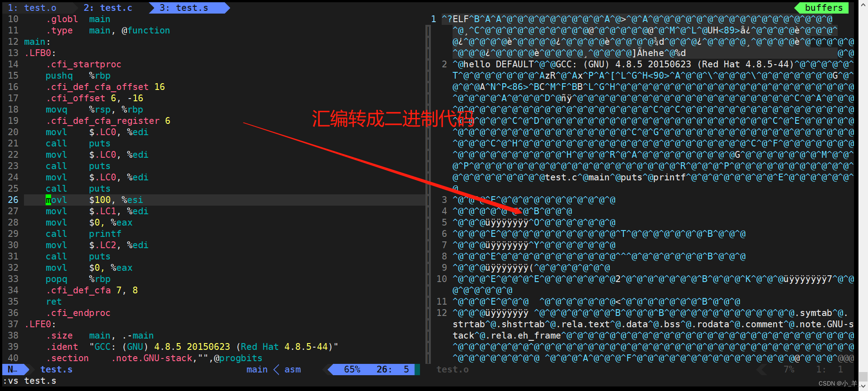Screen dimensions: 868x391
Task: Click the 'movl $.LC1, %edi' instruction
Action: pyautogui.click(x=97, y=211)
